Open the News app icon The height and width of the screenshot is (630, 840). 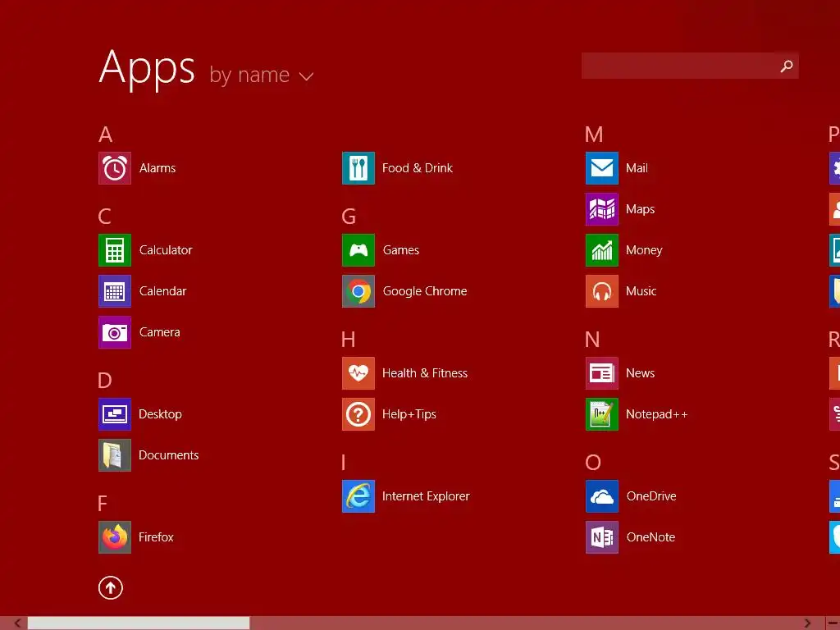click(x=602, y=373)
